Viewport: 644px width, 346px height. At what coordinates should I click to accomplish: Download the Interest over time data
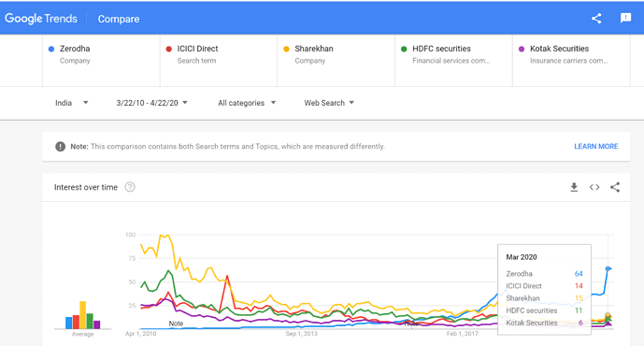click(574, 187)
